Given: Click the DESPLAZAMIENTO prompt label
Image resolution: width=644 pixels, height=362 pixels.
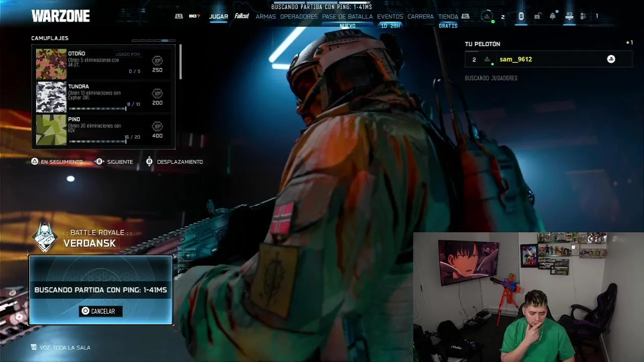Looking at the screenshot, I should pos(180,162).
